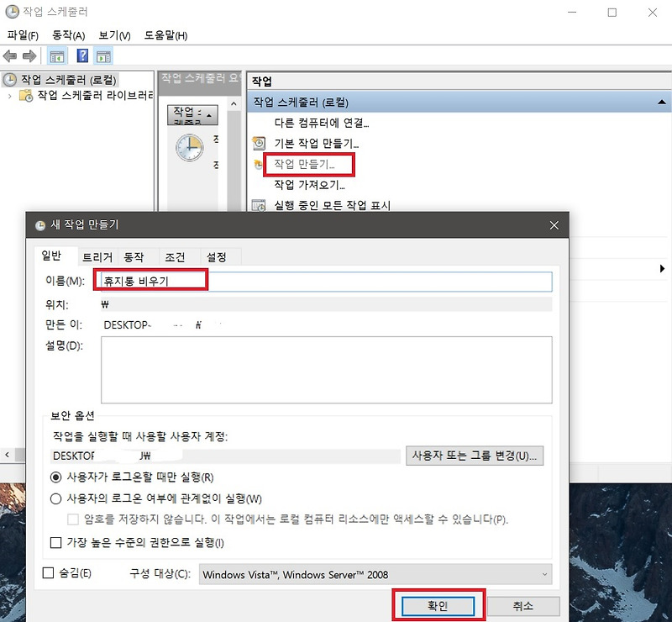Click the forward navigation arrow
Viewport: 672px width, 622px height.
tap(30, 55)
